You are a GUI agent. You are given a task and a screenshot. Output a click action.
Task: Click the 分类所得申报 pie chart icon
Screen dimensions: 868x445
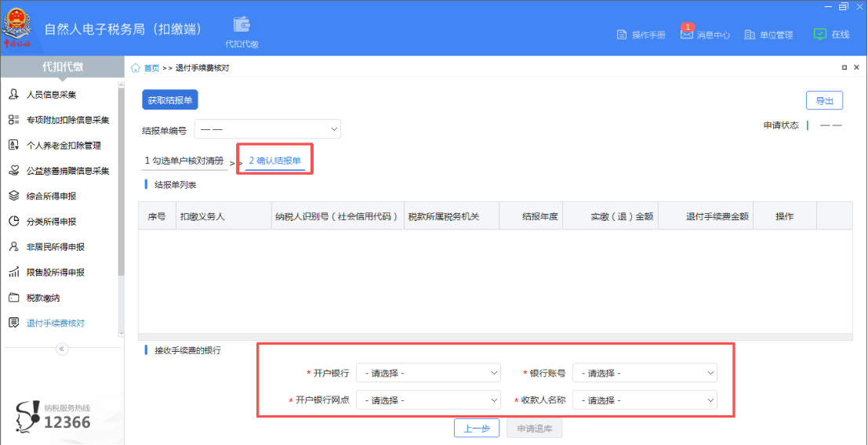pyautogui.click(x=14, y=222)
